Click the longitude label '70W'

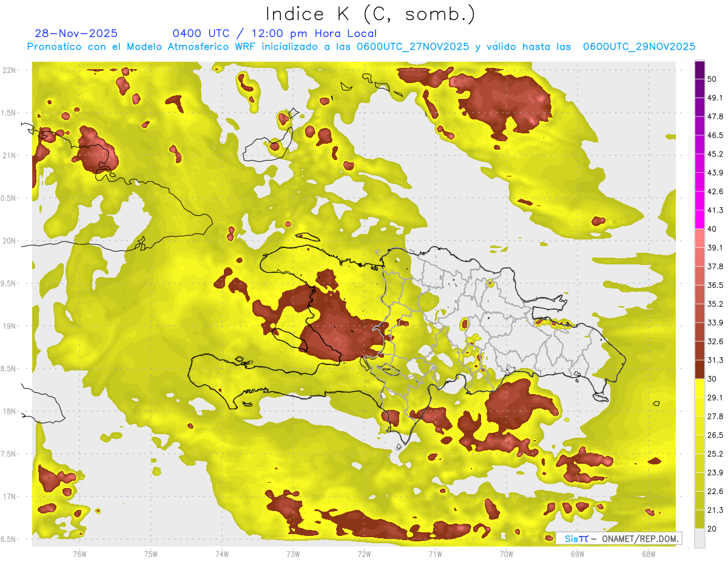506,554
